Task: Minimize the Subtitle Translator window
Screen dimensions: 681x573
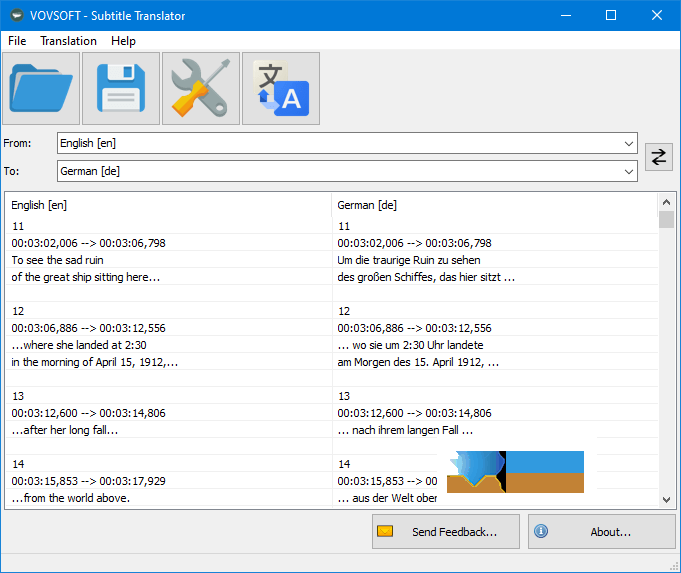Action: coord(565,16)
